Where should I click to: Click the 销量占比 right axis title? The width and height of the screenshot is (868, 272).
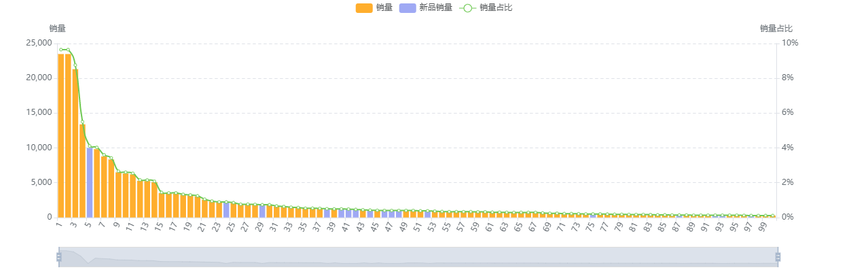click(776, 29)
